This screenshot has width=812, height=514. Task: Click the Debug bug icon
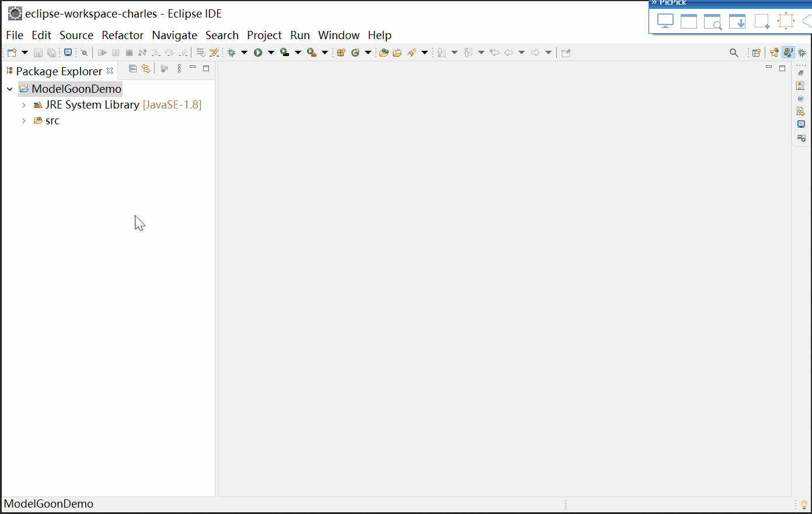[232, 53]
